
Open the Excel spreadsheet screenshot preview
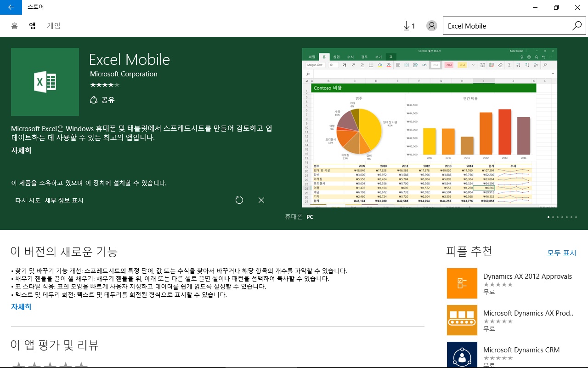click(430, 127)
